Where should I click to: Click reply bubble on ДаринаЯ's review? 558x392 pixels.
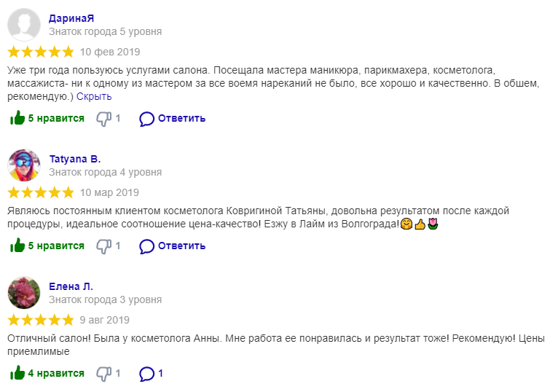pyautogui.click(x=147, y=118)
